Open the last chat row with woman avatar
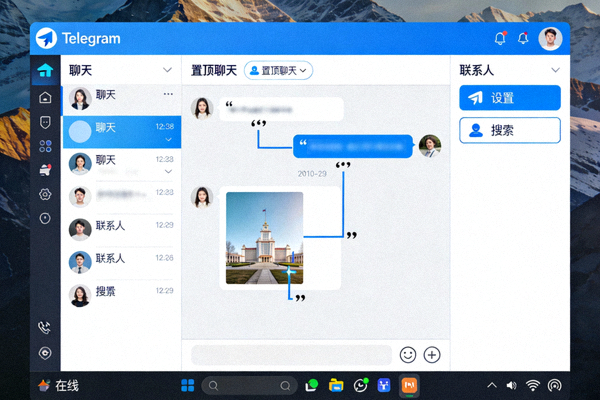The image size is (600, 400). (x=122, y=296)
